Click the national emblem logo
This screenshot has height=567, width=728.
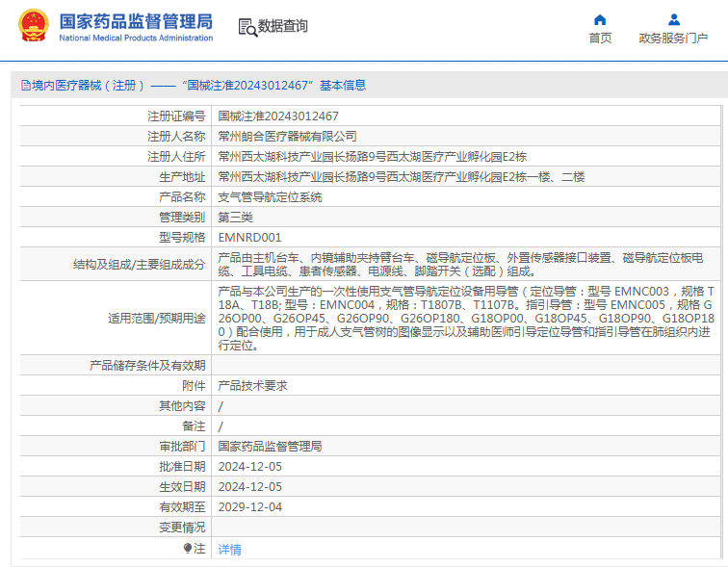click(x=34, y=26)
